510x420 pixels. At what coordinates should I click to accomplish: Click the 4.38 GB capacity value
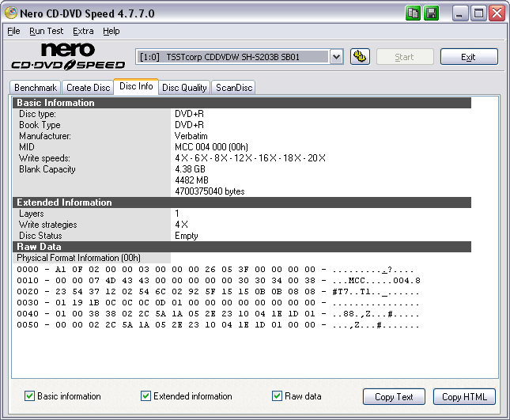[x=191, y=169]
